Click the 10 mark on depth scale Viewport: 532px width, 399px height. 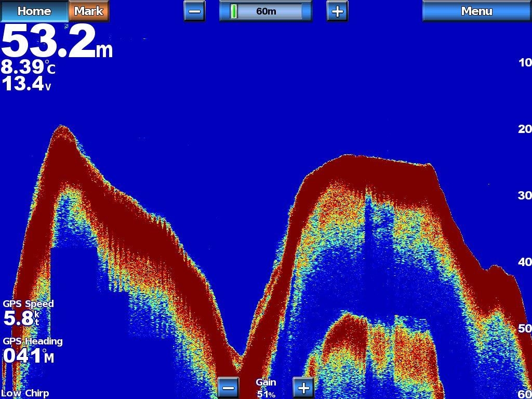click(x=525, y=63)
